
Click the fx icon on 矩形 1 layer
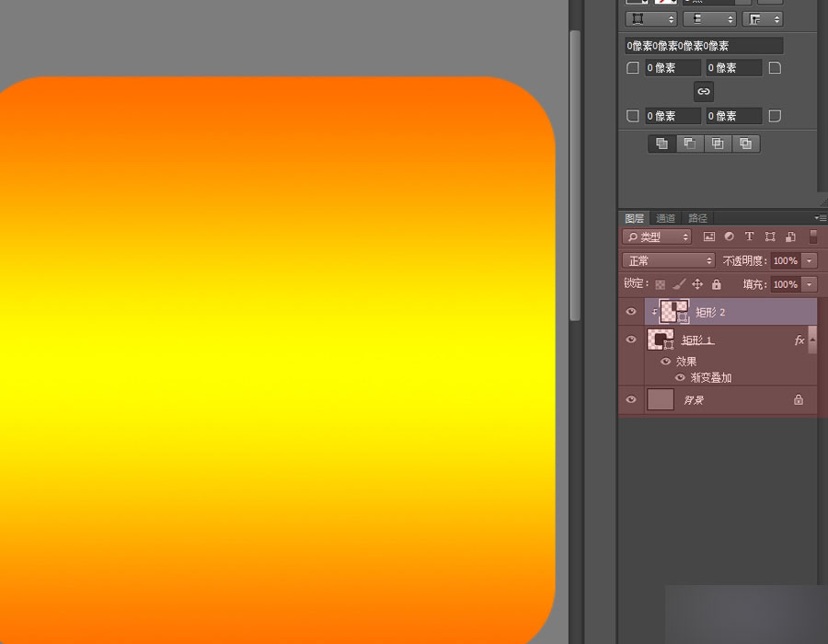(799, 340)
